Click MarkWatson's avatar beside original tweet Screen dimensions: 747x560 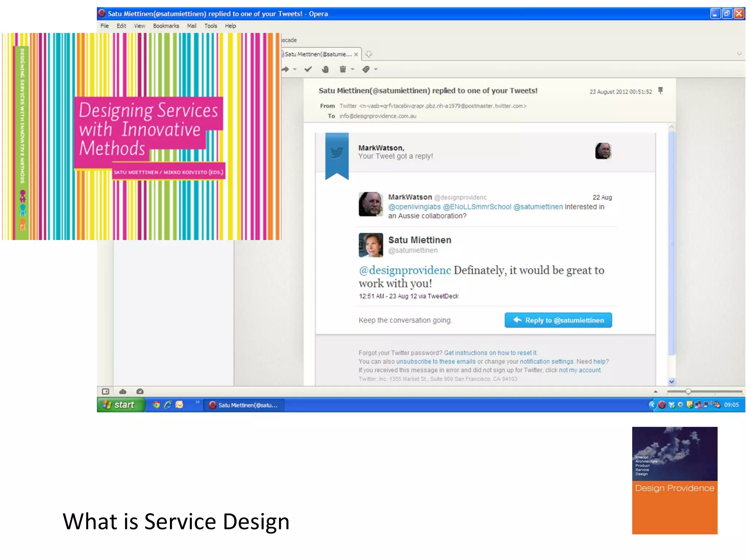tap(371, 204)
